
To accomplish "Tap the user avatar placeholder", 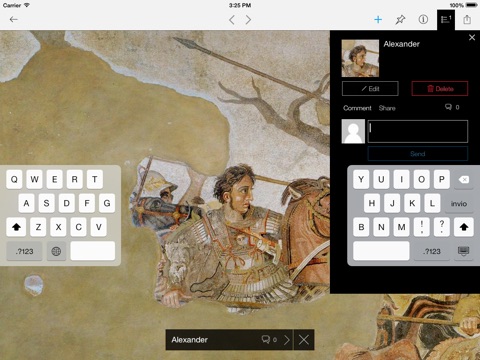I will pyautogui.click(x=353, y=132).
